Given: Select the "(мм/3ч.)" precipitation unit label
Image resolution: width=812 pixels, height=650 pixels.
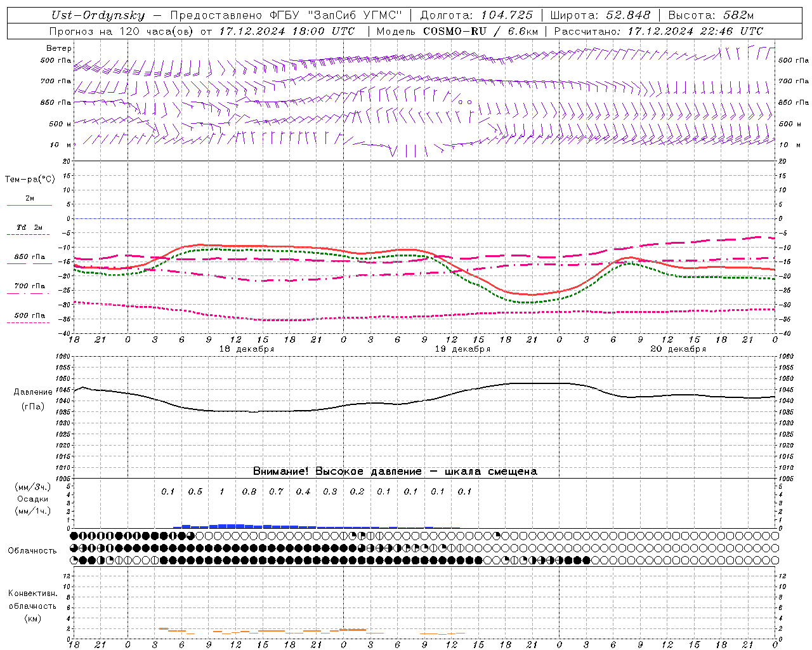Looking at the screenshot, I should click(x=33, y=487).
